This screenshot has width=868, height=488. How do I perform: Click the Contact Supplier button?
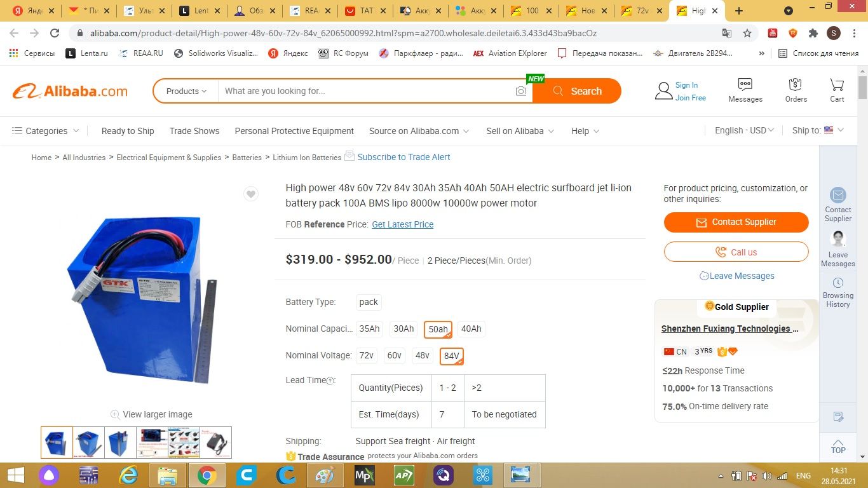tap(736, 222)
